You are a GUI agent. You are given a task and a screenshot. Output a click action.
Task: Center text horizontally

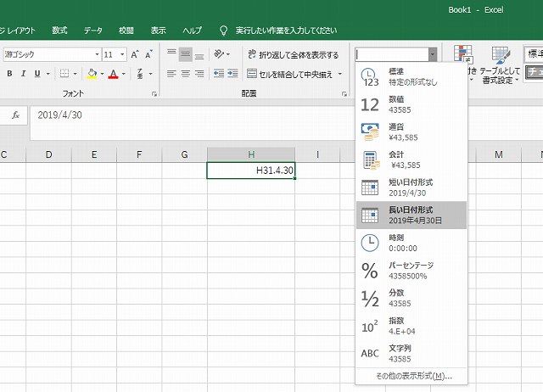tap(185, 74)
